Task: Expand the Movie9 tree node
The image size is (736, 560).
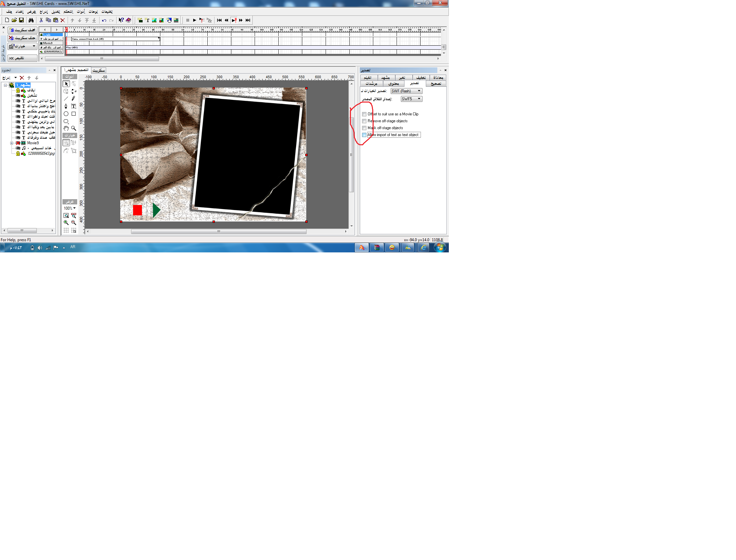Action: [x=11, y=143]
